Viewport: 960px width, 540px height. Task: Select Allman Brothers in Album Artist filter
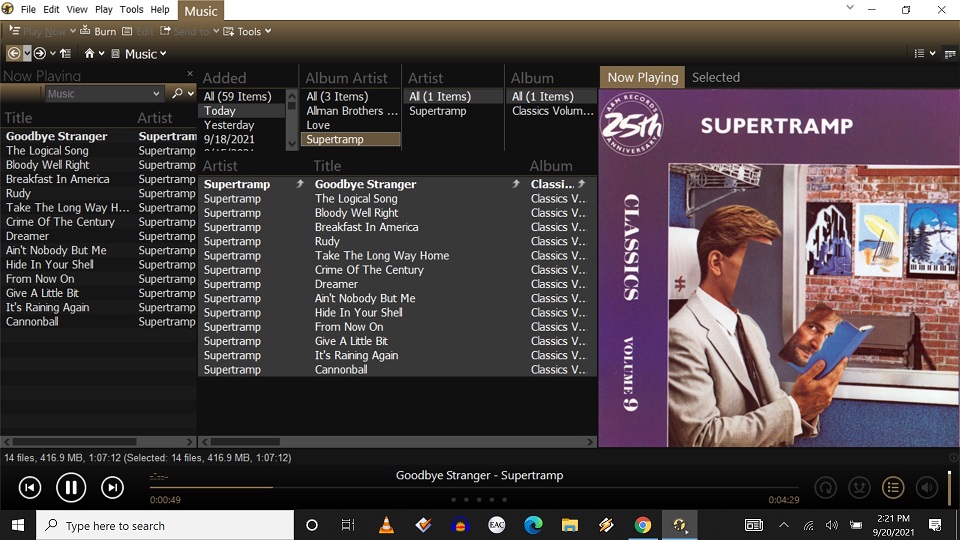tap(351, 111)
